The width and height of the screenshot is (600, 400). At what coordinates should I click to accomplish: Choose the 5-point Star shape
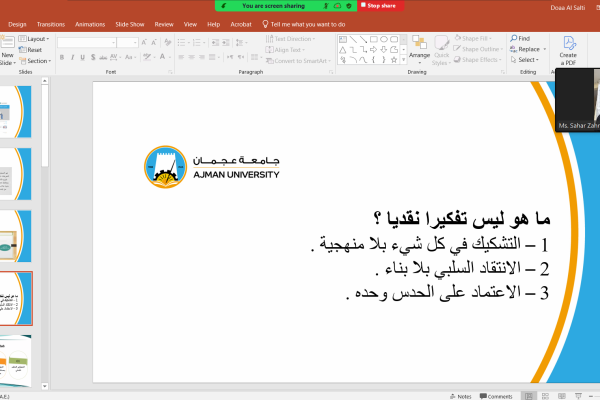(394, 60)
